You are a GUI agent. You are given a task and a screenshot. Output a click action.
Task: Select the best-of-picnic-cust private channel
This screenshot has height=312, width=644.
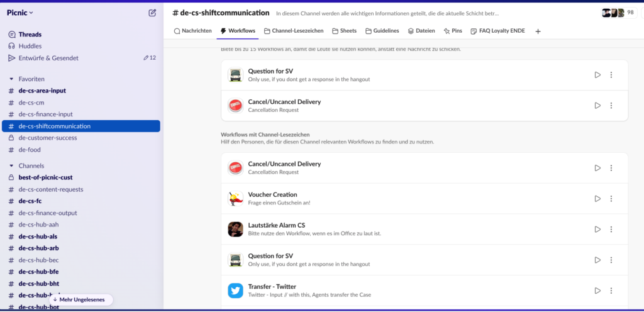[45, 177]
